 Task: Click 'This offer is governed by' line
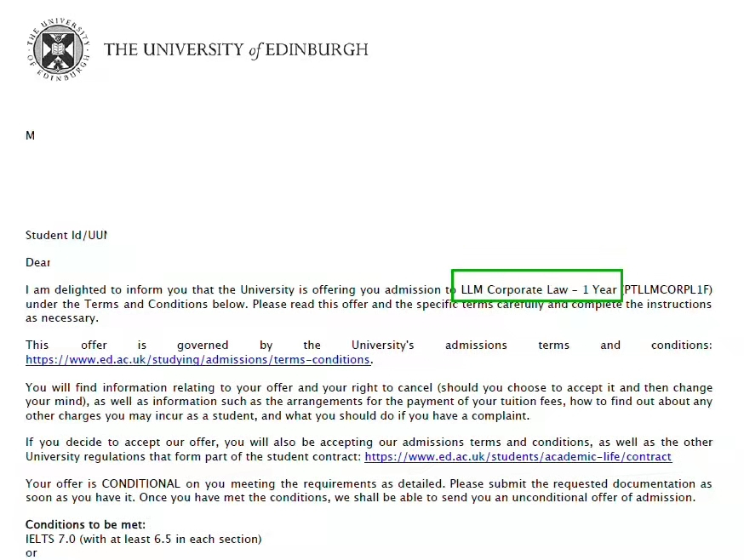[x=369, y=346]
